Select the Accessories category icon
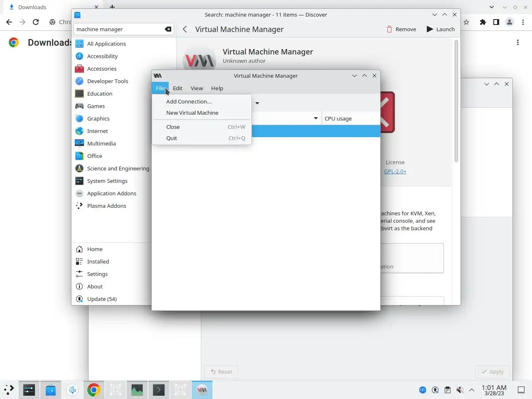Viewport: 532px width, 399px height. click(79, 69)
